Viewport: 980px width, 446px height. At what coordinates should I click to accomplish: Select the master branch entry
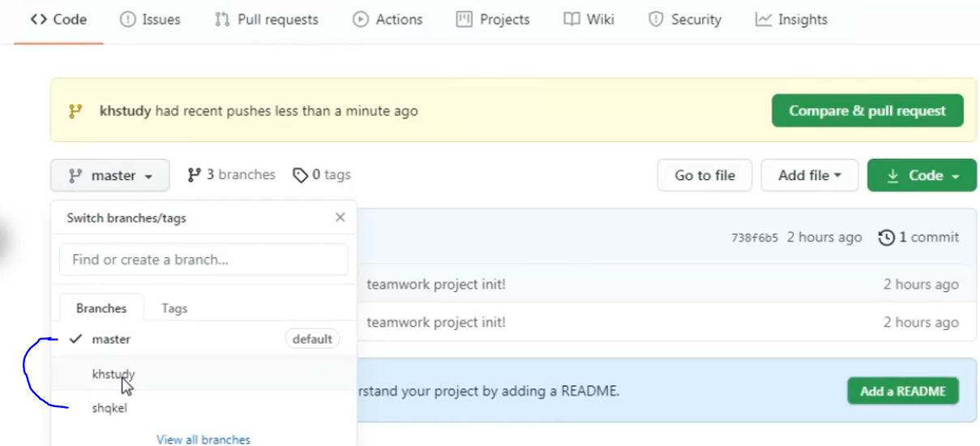point(203,339)
